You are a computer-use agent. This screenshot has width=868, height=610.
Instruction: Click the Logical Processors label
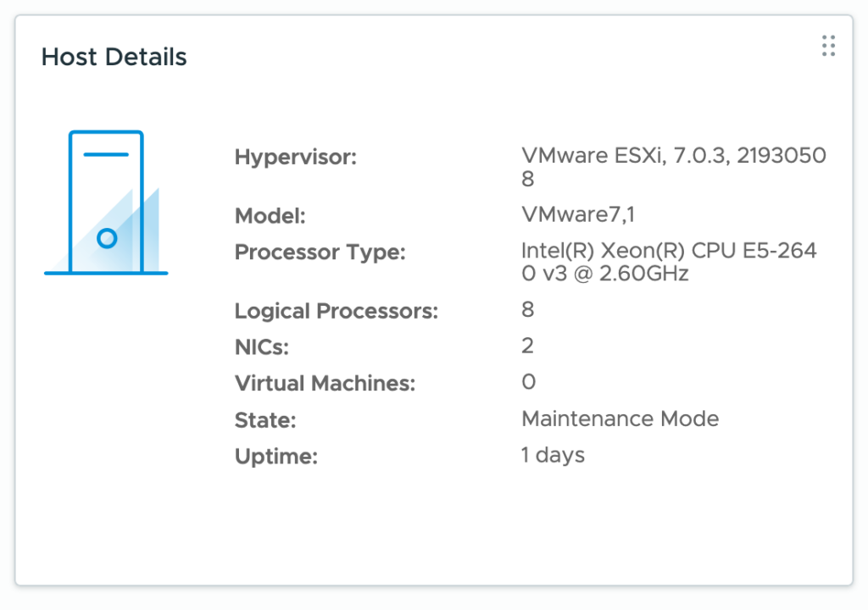click(x=337, y=311)
